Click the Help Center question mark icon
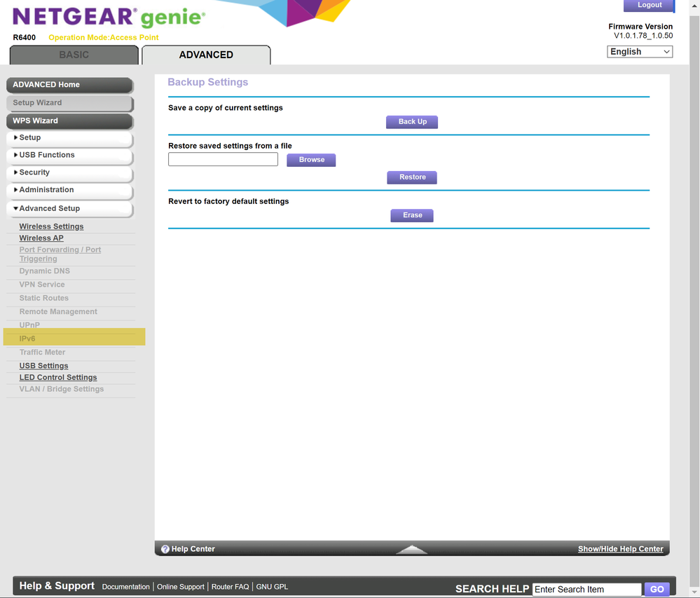This screenshot has width=700, height=598. [x=165, y=549]
